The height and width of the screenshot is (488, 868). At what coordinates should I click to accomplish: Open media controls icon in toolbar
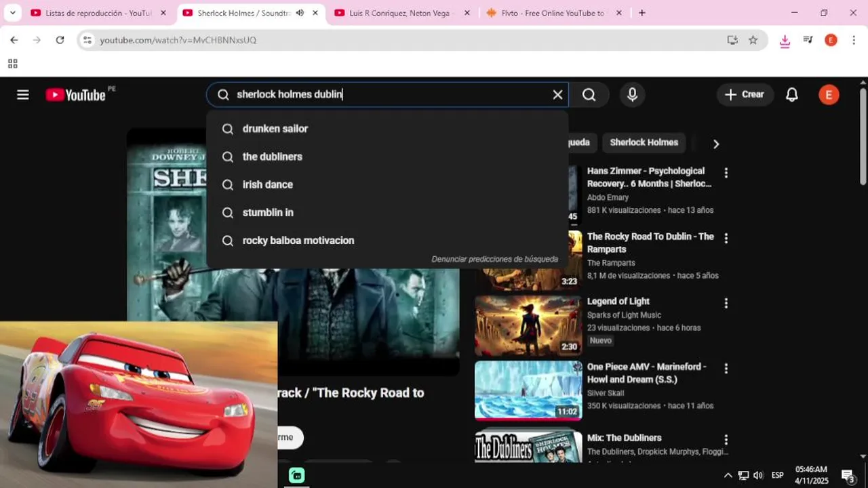(x=808, y=40)
